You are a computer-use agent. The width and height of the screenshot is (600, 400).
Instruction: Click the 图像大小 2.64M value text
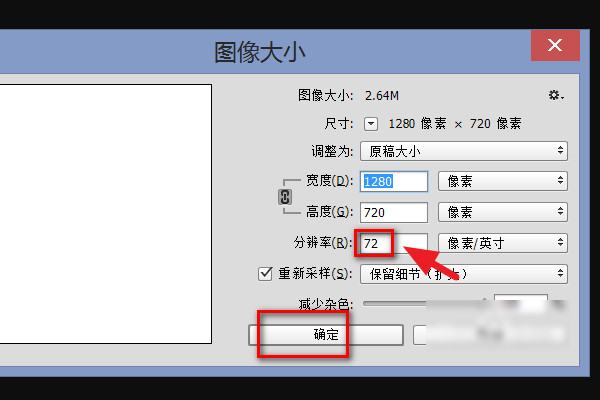click(x=382, y=96)
